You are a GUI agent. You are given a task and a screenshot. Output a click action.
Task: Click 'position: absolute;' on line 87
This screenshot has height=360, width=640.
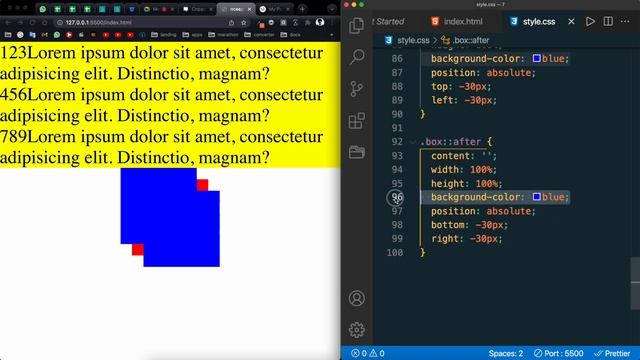(483, 73)
